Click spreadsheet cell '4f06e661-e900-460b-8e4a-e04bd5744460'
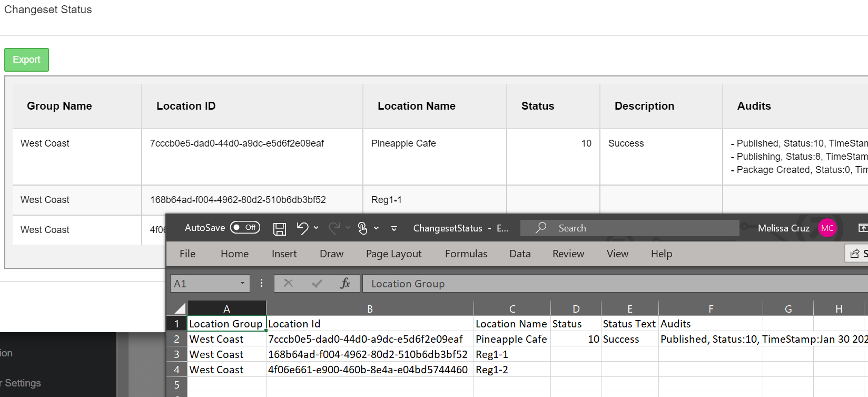The width and height of the screenshot is (868, 397). [x=370, y=370]
